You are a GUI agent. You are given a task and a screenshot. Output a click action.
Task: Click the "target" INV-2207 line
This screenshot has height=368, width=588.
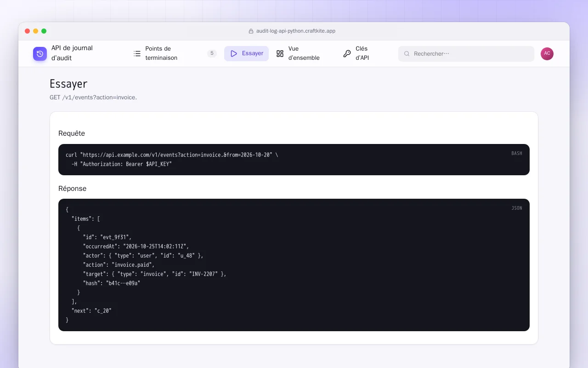click(x=154, y=274)
